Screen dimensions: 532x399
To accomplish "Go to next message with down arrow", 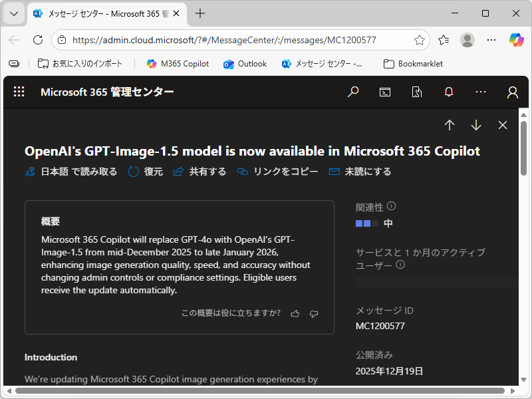I will [x=476, y=125].
